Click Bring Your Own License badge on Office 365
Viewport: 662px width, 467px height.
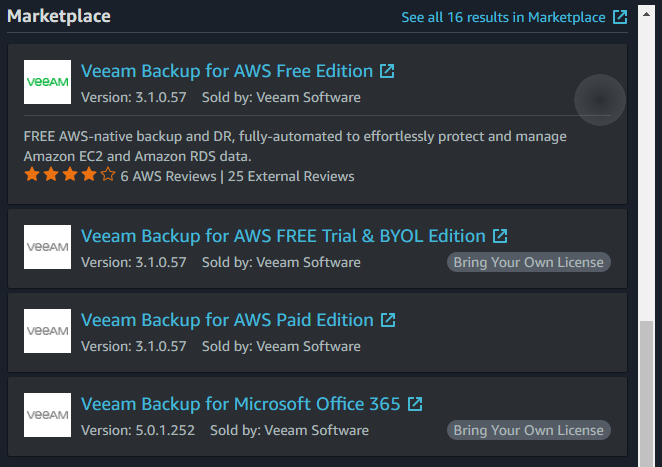point(529,430)
